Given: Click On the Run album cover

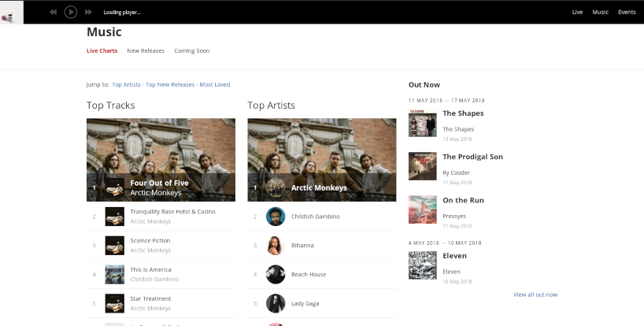Looking at the screenshot, I should click(x=422, y=209).
